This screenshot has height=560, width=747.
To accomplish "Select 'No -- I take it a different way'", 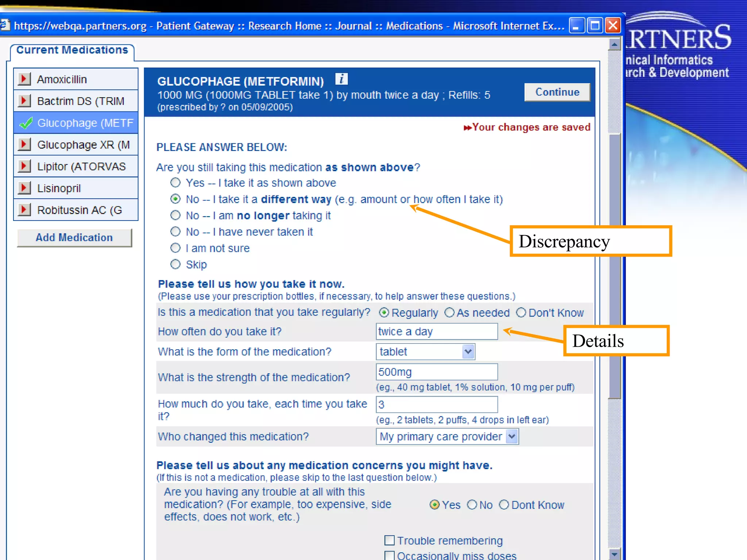I will 175,199.
